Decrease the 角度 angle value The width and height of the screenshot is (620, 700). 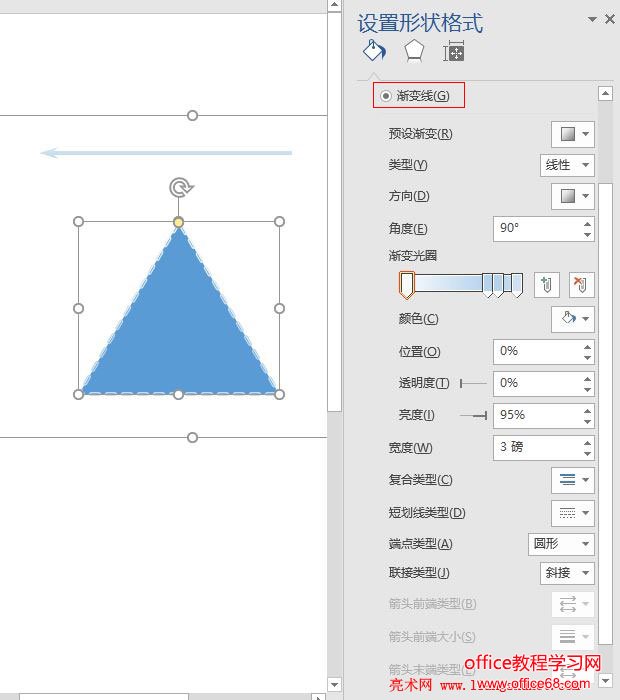587,235
